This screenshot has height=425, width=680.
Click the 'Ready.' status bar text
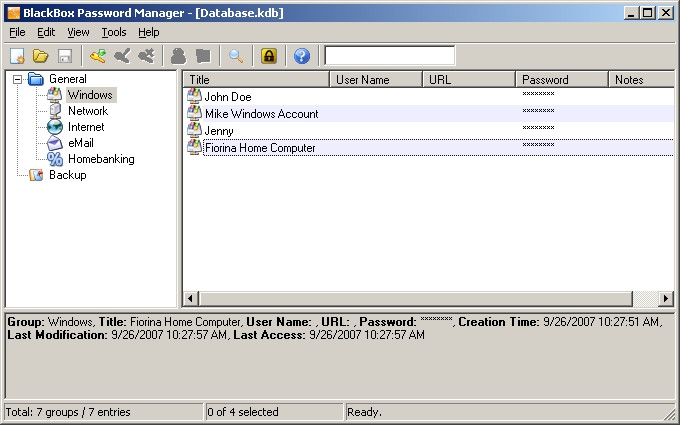[364, 412]
